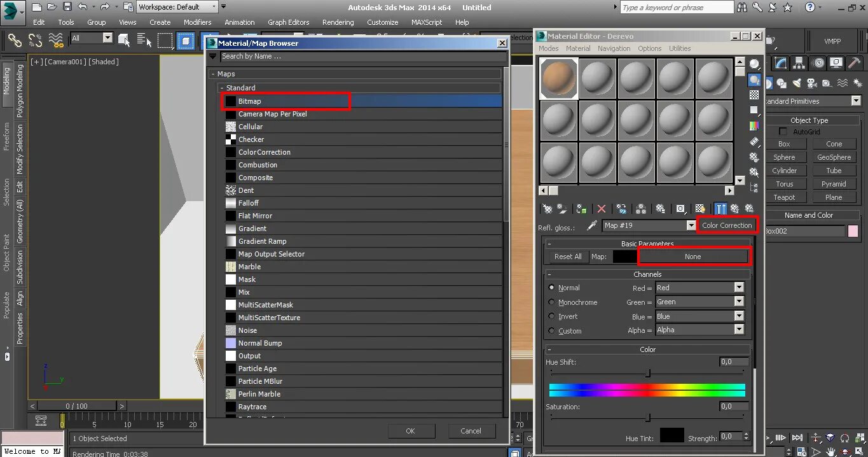Open Material Editor Modes menu

(548, 48)
